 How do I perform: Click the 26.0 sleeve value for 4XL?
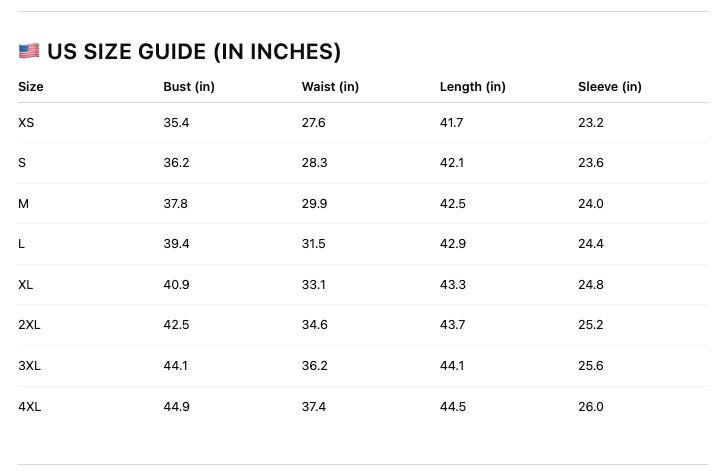pos(590,407)
